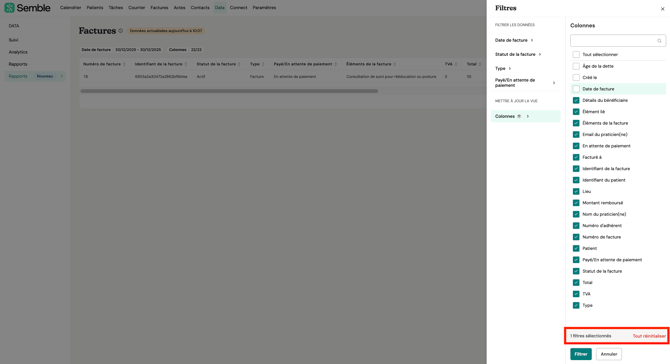Click the count badge beside Colonnes filter

(x=519, y=116)
